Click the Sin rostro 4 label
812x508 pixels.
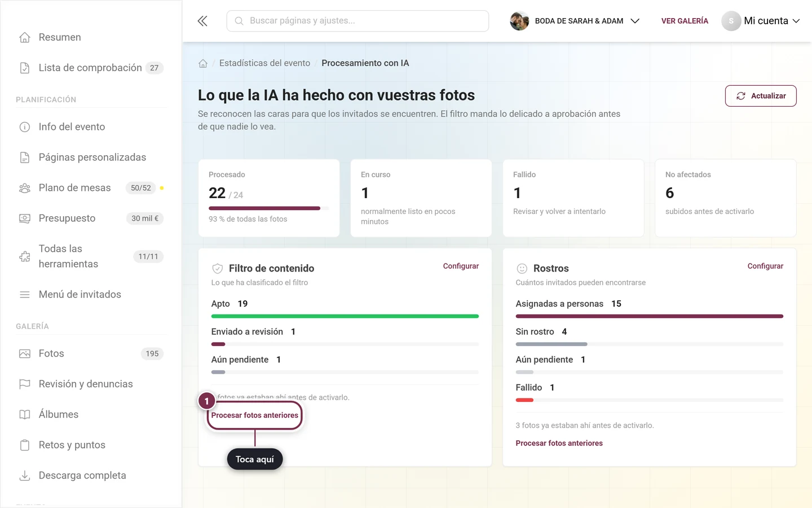click(541, 332)
